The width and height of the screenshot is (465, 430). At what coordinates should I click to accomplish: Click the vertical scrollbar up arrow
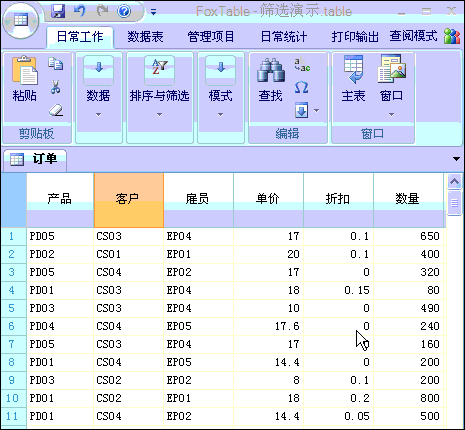coord(454,182)
